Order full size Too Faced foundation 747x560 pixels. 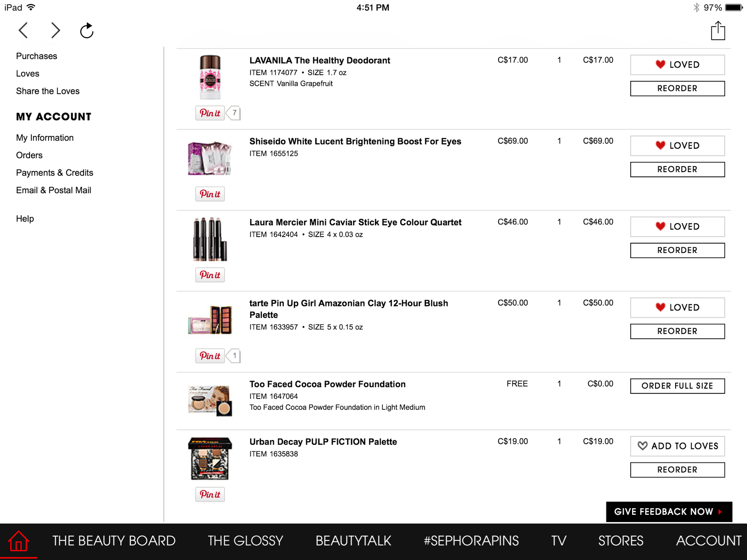coord(677,386)
